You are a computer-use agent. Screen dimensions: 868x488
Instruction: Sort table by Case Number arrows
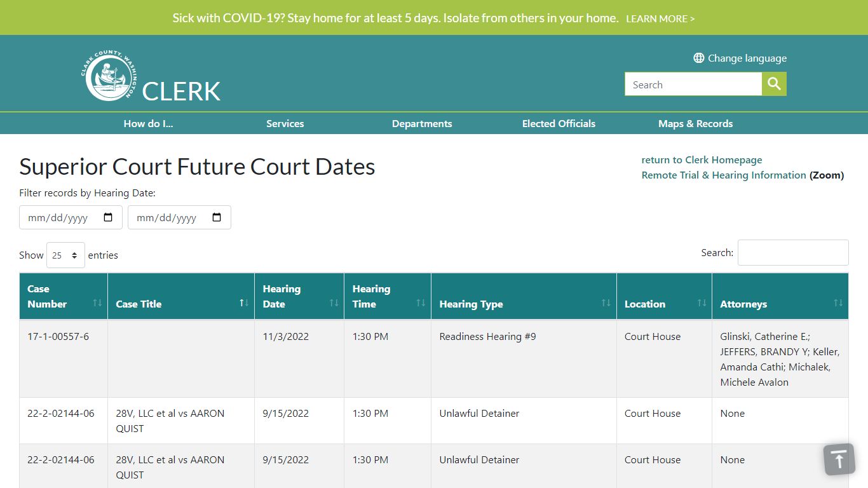coord(97,302)
